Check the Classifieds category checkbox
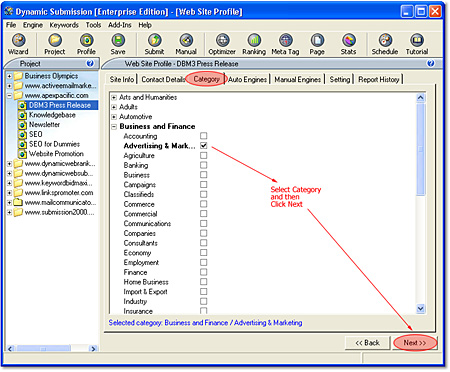This screenshot has height=372, width=450. pos(204,194)
